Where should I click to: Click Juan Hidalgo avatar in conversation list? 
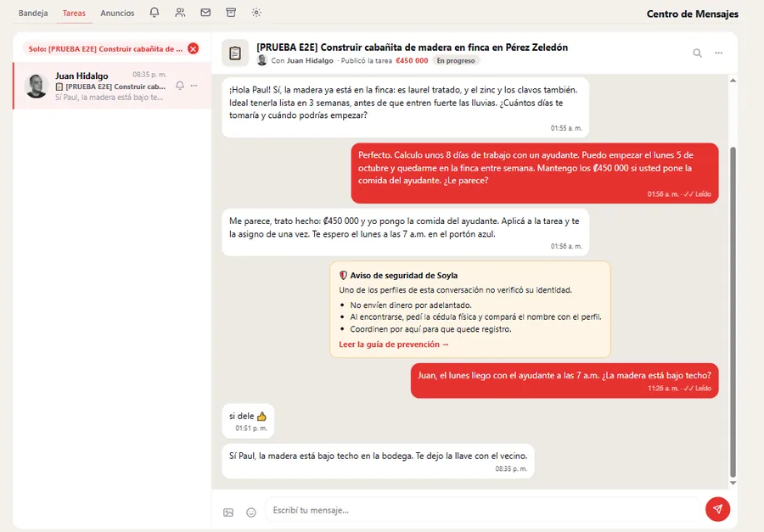(37, 86)
